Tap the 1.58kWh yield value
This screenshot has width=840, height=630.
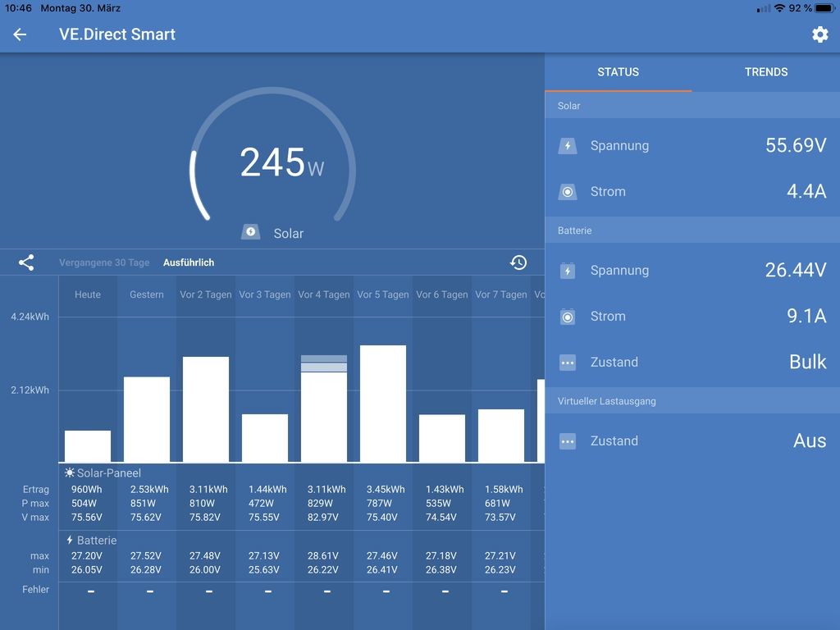504,489
